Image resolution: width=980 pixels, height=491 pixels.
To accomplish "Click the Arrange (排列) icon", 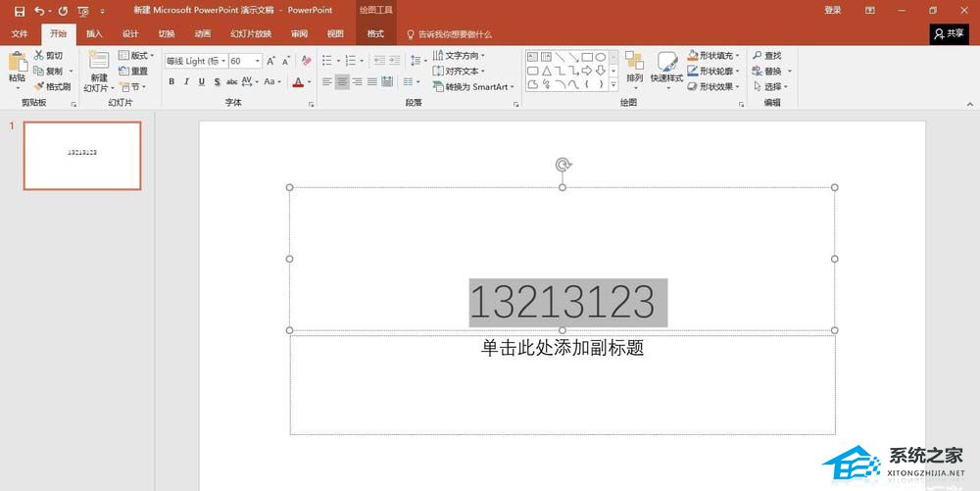I will 634,63.
